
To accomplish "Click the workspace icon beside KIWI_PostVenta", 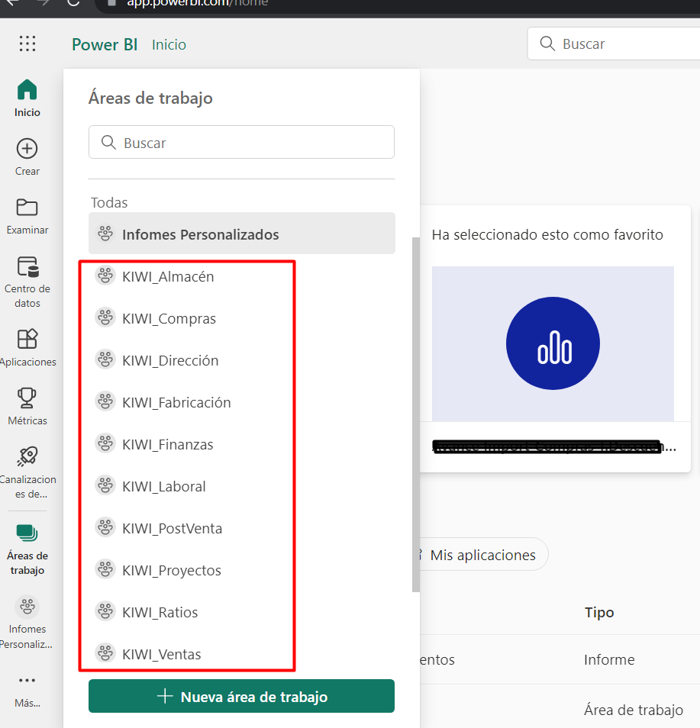I will 105,527.
